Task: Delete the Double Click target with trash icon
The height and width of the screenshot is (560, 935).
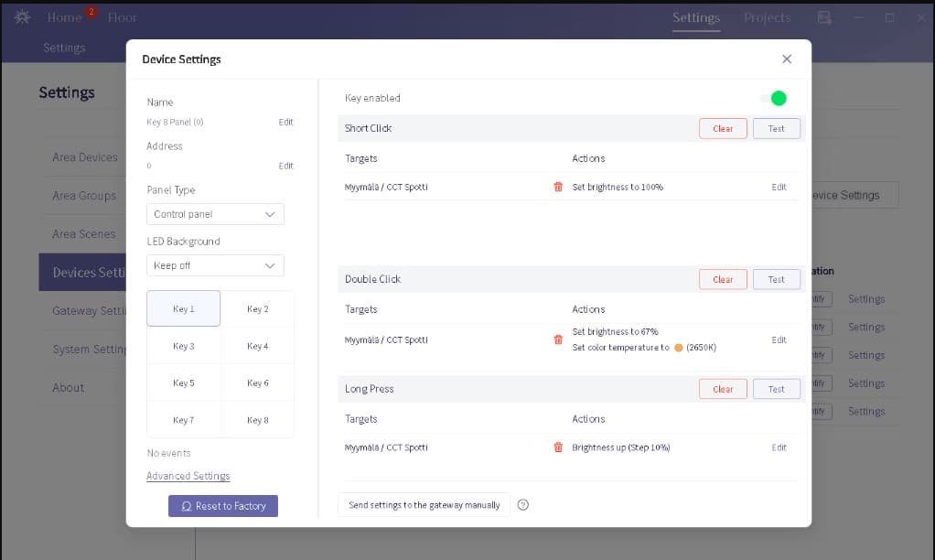Action: point(558,339)
